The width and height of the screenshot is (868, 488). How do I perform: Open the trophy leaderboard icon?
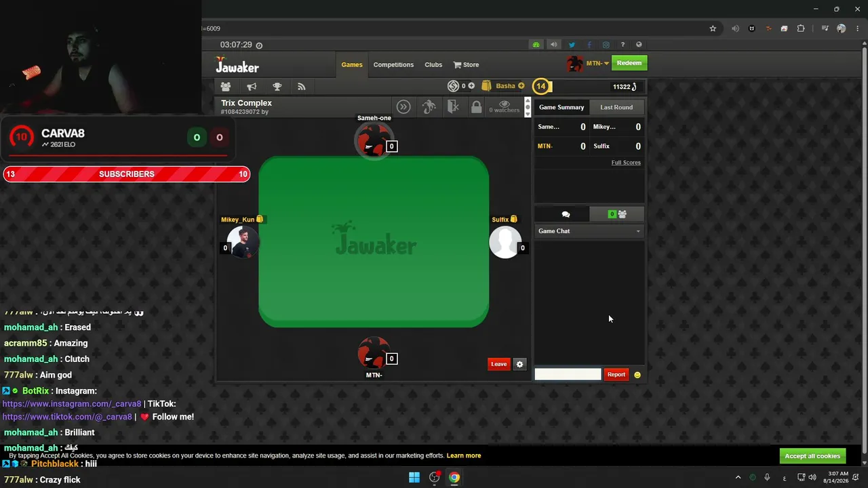click(277, 87)
